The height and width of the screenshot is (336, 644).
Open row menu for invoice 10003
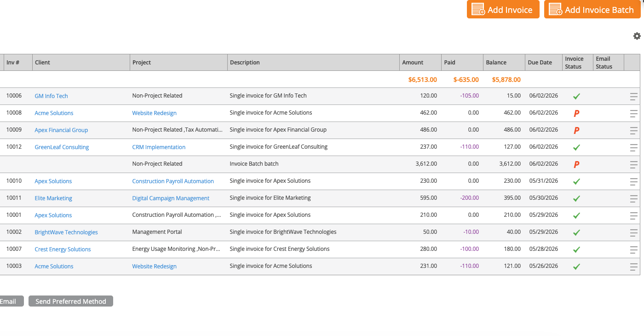[634, 266]
